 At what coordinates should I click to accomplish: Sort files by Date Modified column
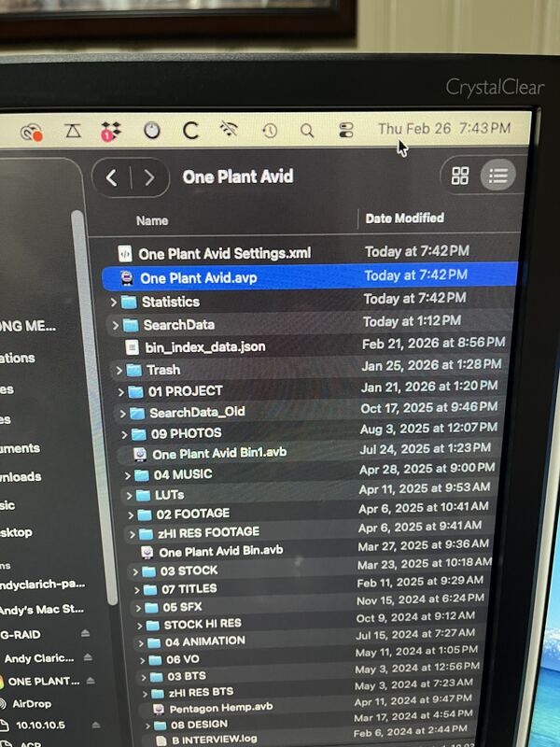point(404,218)
